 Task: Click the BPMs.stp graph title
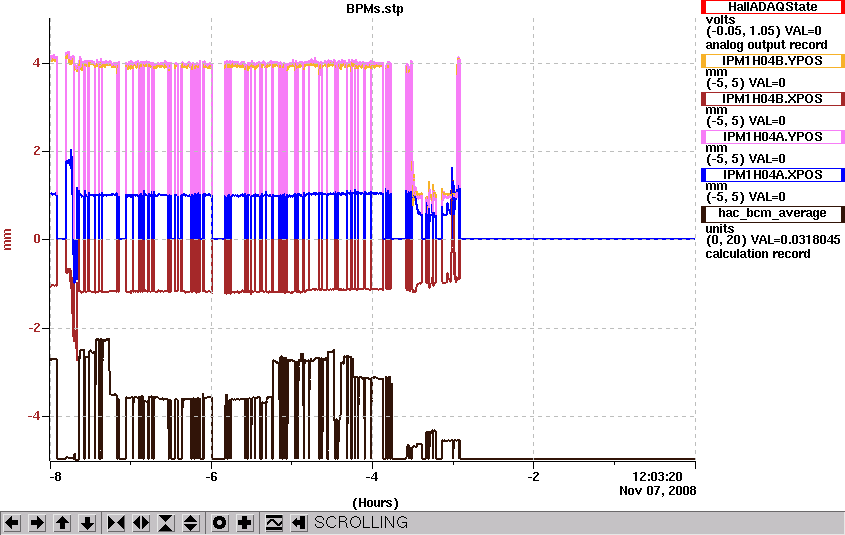pos(375,9)
